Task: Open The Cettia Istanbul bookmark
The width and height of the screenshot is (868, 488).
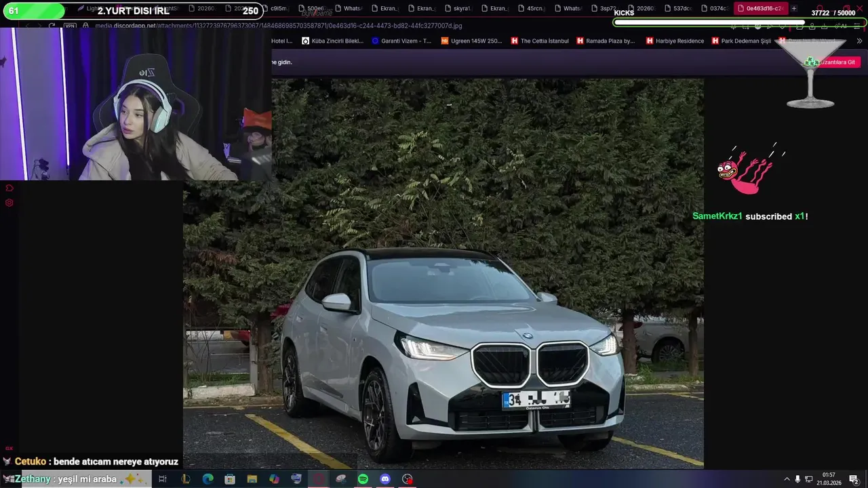Action: tap(540, 41)
